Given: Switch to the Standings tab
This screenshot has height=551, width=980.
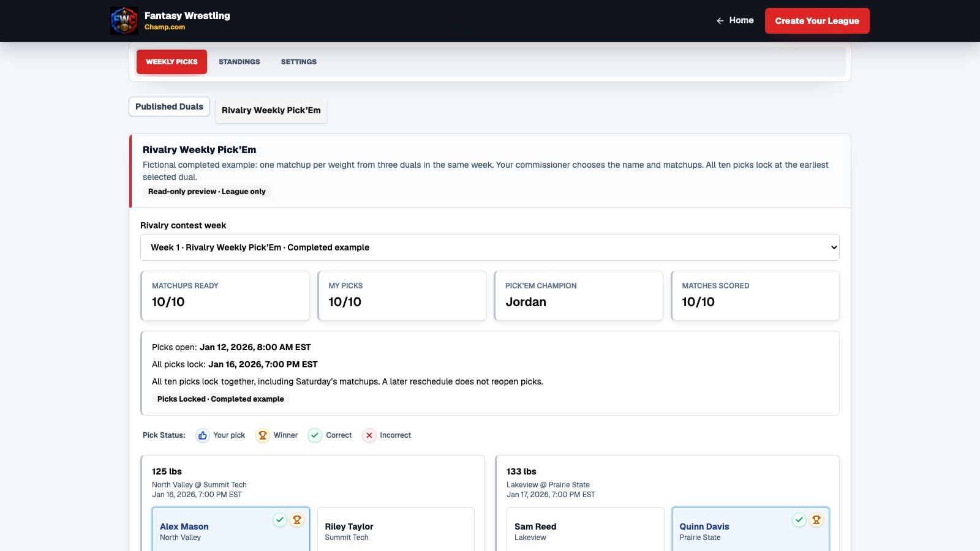Looking at the screenshot, I should coord(239,62).
